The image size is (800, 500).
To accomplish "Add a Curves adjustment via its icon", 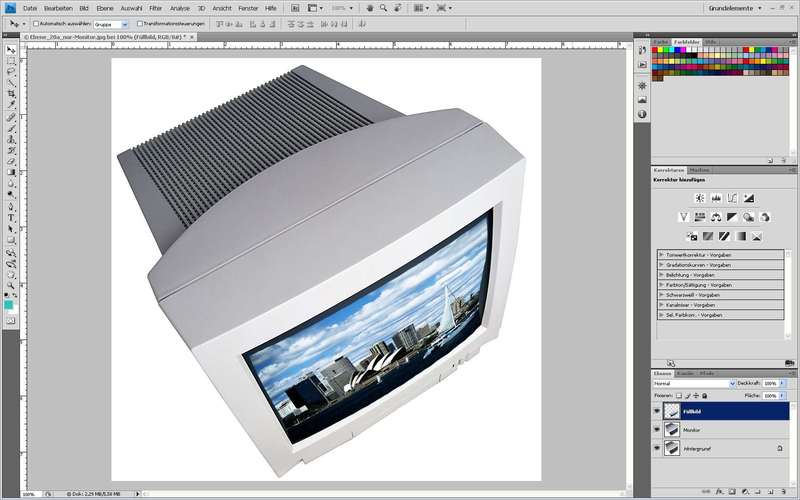I will pyautogui.click(x=733, y=198).
